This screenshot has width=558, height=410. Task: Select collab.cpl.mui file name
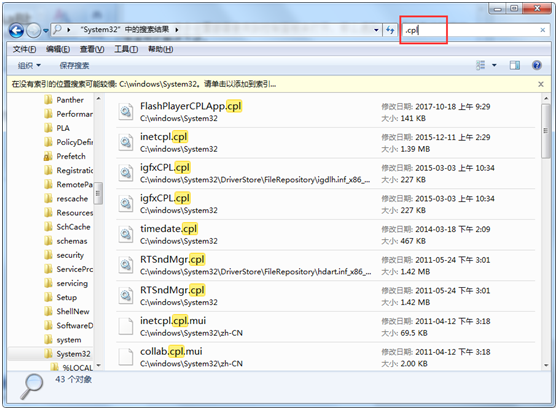coord(171,351)
